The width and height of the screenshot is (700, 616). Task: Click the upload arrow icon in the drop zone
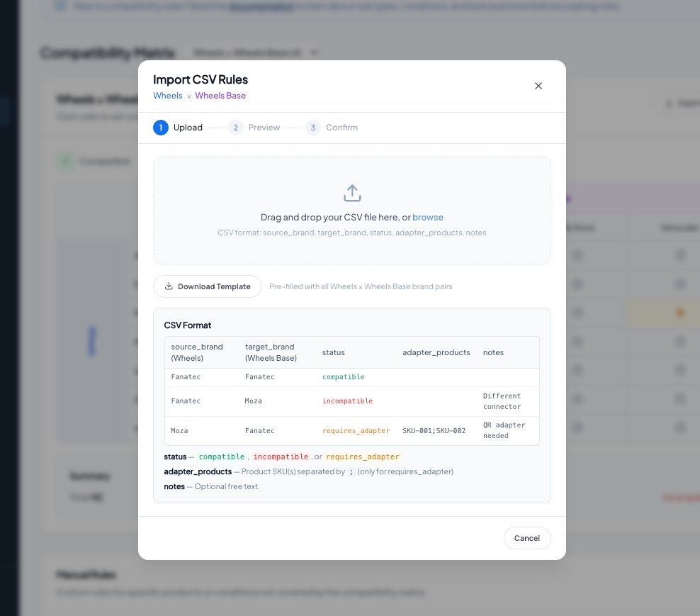352,192
